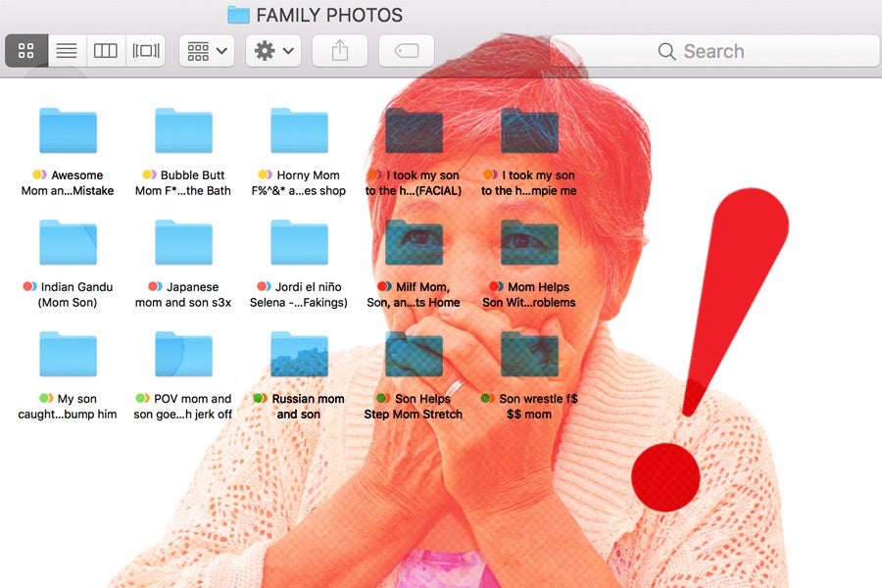
Task: Switch to cover flow view mode
Action: (x=145, y=50)
